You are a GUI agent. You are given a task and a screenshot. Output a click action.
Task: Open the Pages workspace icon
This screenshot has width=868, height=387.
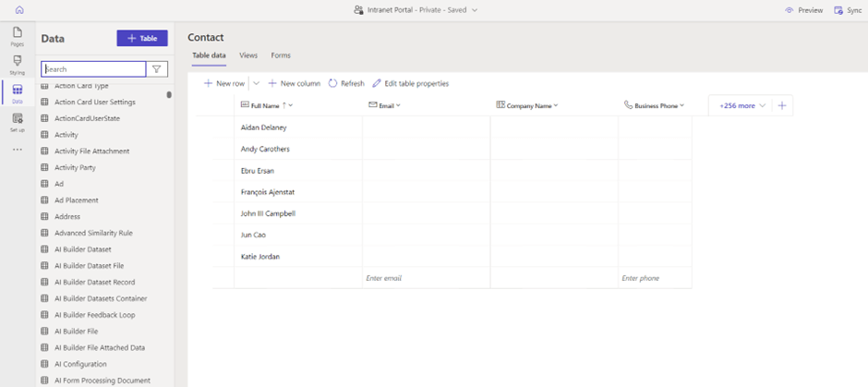(18, 36)
